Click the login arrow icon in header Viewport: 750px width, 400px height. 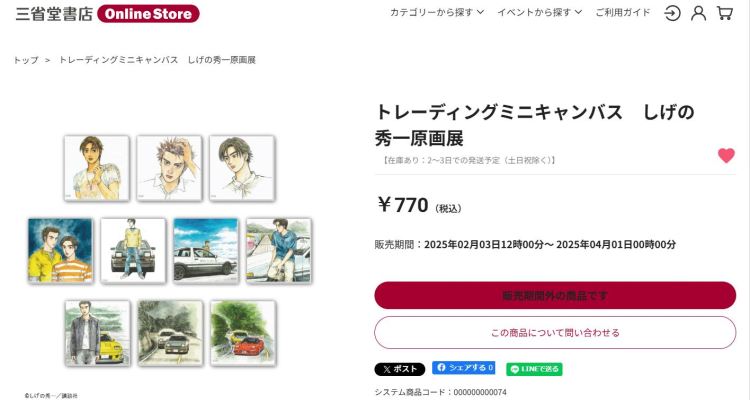point(672,13)
